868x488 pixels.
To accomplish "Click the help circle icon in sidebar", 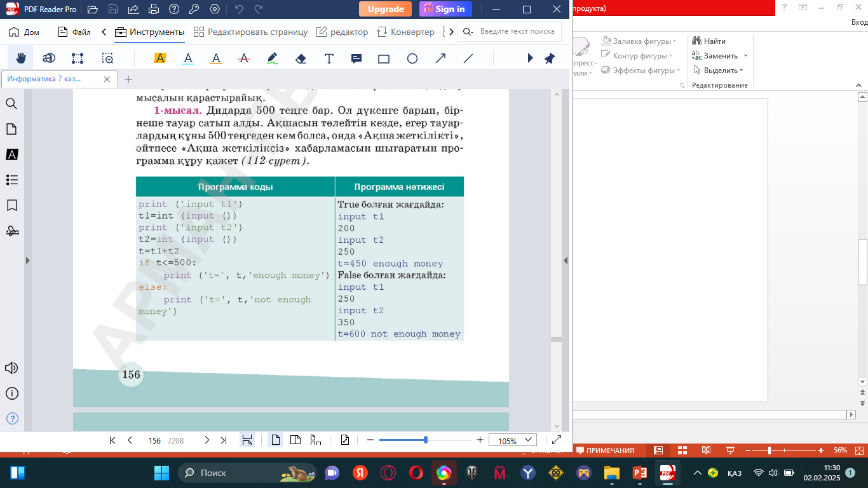I will (x=11, y=418).
